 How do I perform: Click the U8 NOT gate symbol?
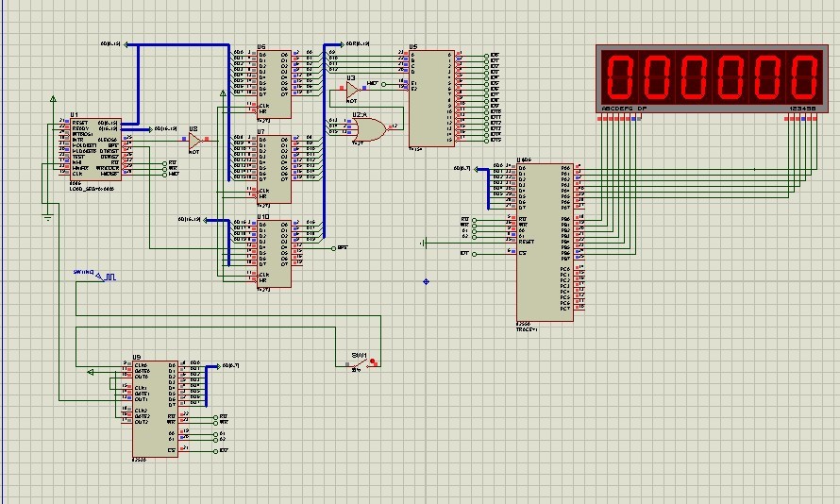[x=195, y=141]
